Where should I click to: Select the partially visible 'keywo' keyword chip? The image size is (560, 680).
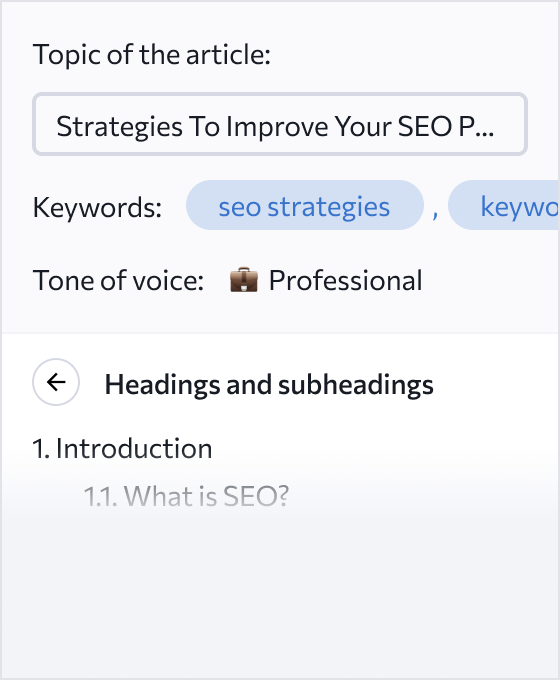(x=504, y=205)
